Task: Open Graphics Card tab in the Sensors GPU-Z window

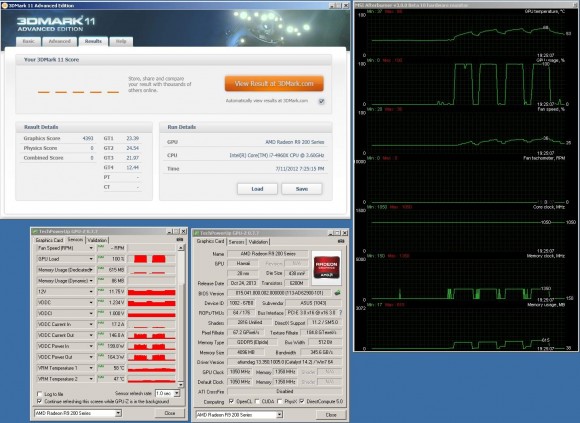Action: click(x=49, y=240)
